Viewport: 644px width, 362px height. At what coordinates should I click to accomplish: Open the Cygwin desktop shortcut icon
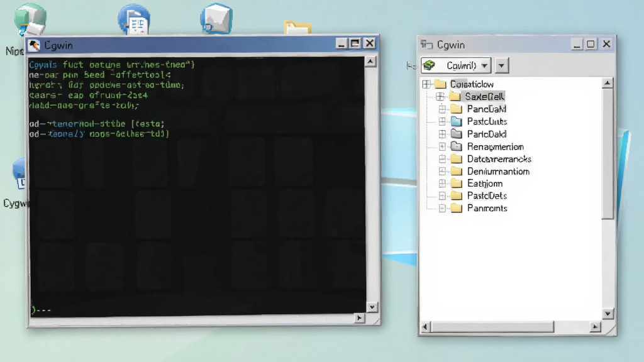18,175
